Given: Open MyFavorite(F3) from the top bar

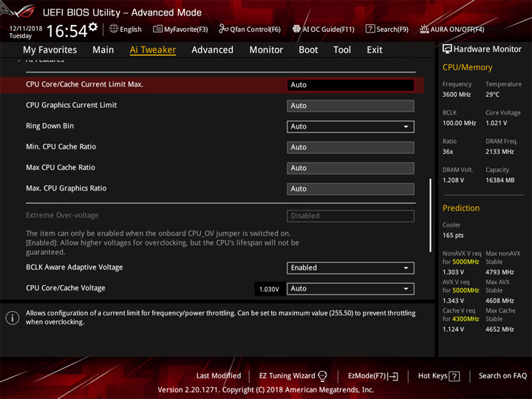Looking at the screenshot, I should pyautogui.click(x=180, y=29).
